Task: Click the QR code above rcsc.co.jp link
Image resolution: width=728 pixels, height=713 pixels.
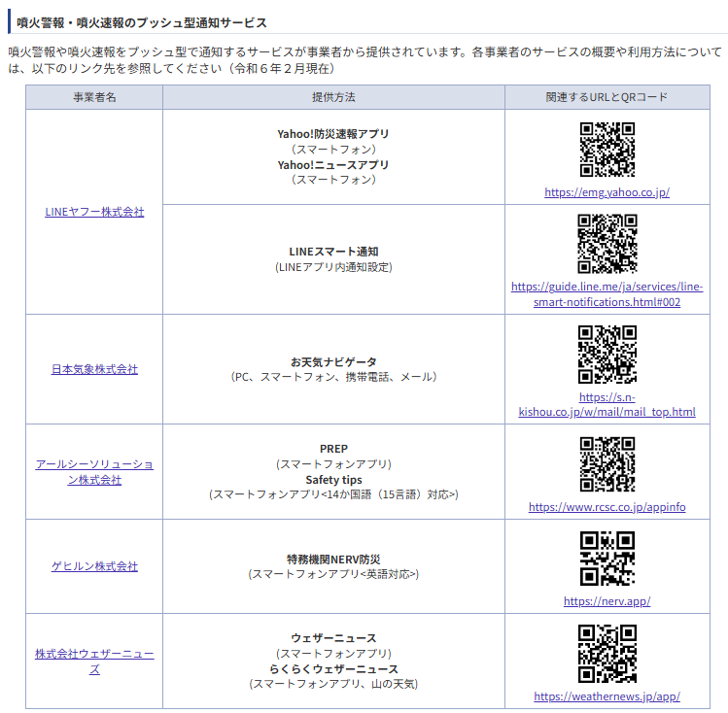Action: coord(607,464)
